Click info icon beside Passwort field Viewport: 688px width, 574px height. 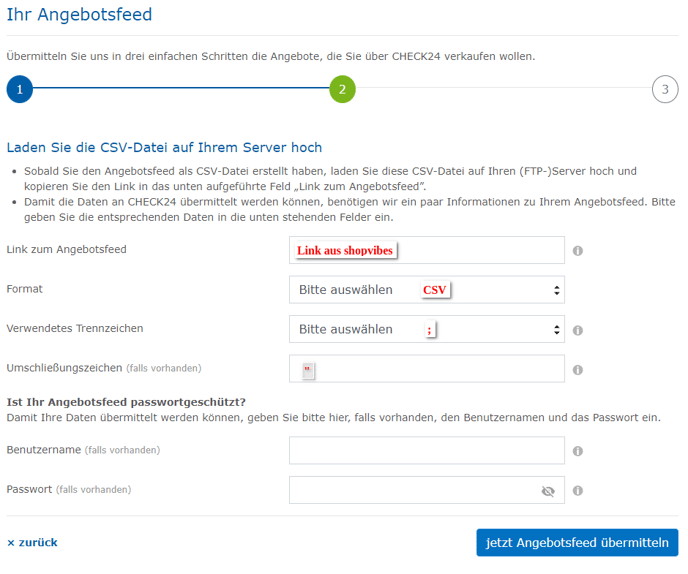578,491
